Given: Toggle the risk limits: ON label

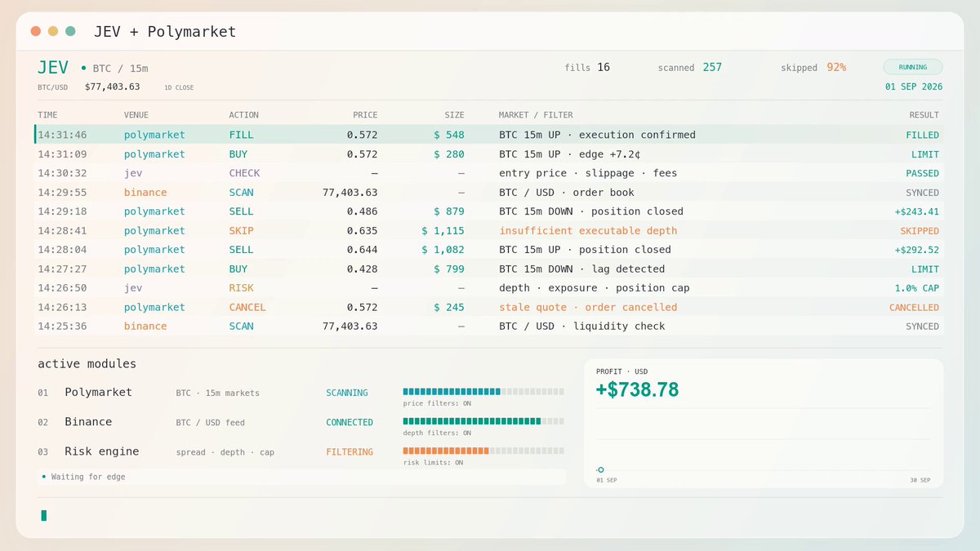Looking at the screenshot, I should 433,462.
